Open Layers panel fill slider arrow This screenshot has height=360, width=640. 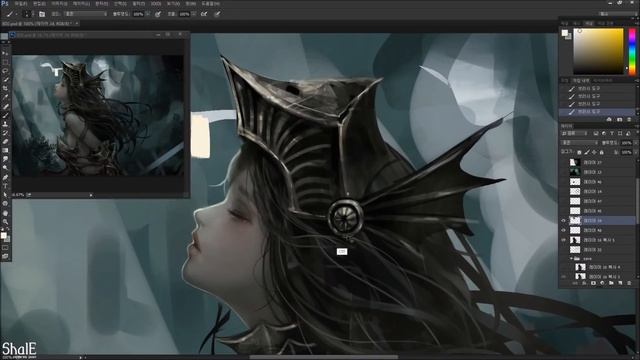tap(636, 152)
